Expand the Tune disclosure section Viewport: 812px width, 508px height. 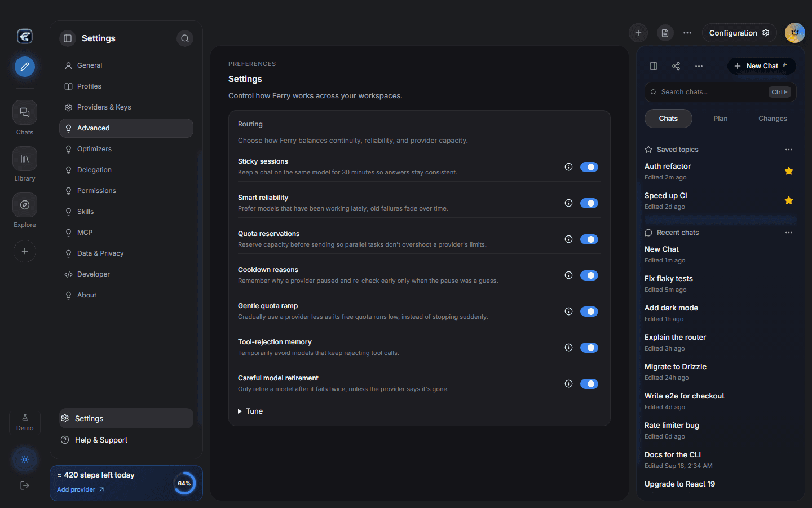250,411
